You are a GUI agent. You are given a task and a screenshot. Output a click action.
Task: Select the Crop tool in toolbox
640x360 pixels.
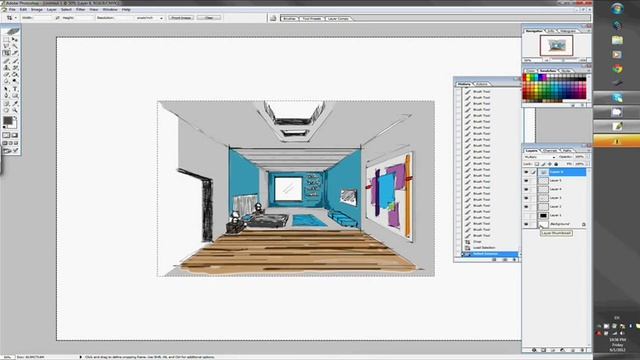click(6, 52)
